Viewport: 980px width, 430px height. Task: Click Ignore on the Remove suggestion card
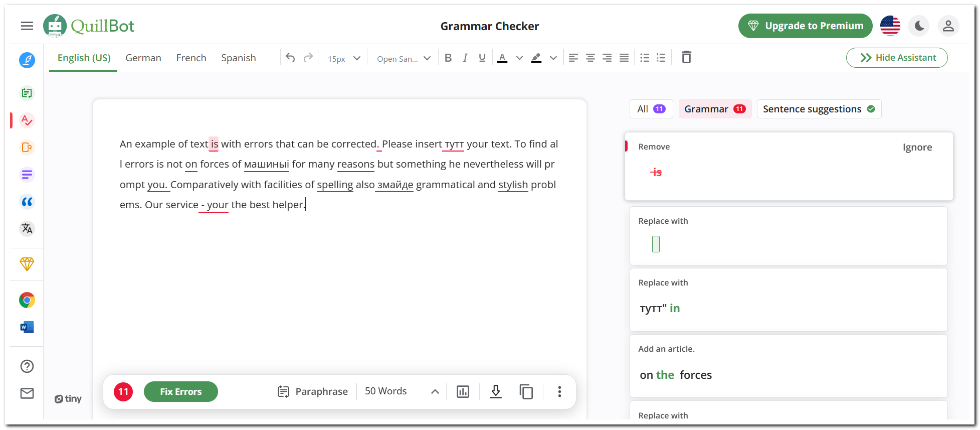click(x=917, y=148)
